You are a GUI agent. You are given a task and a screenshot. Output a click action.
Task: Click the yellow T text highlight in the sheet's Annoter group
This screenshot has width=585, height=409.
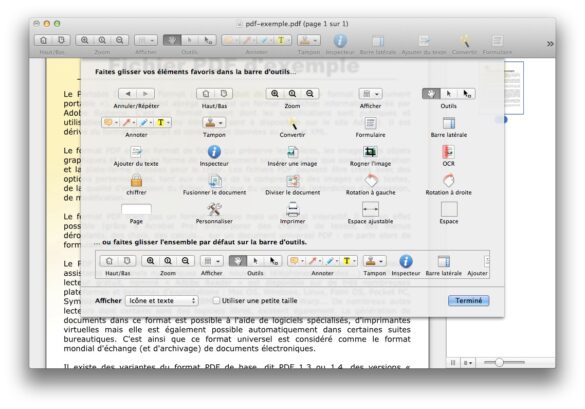click(x=163, y=122)
